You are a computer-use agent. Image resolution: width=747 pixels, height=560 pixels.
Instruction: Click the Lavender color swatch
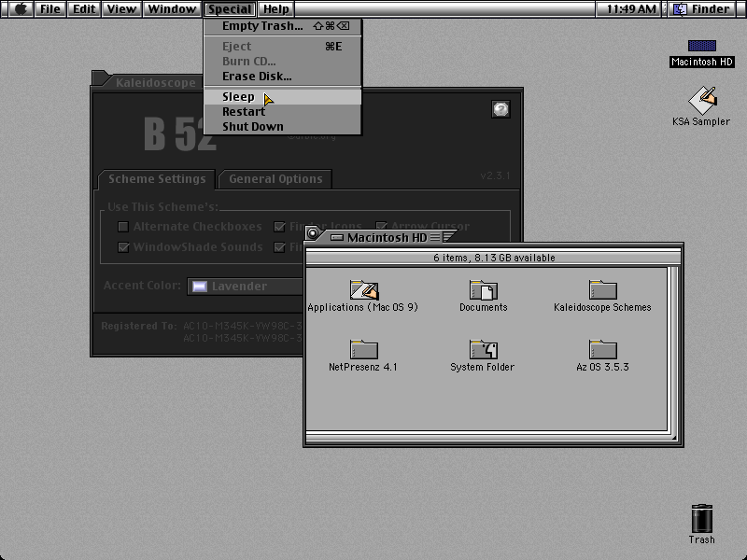[199, 287]
